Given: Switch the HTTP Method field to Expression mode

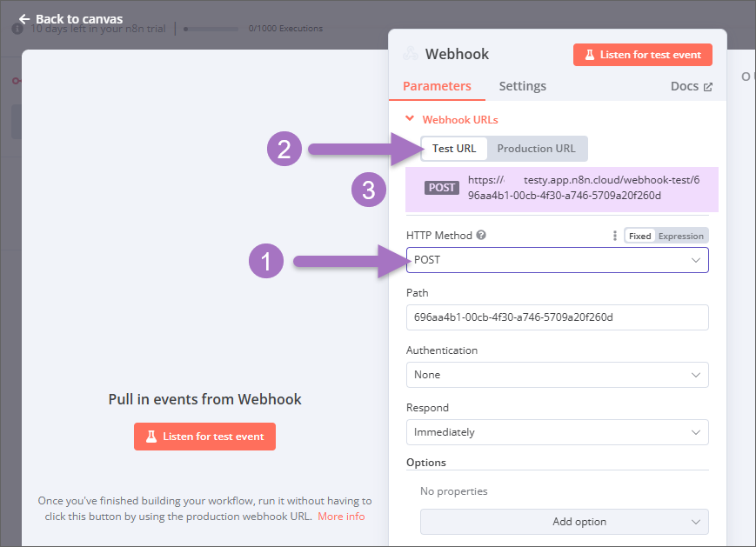Looking at the screenshot, I should pos(680,236).
